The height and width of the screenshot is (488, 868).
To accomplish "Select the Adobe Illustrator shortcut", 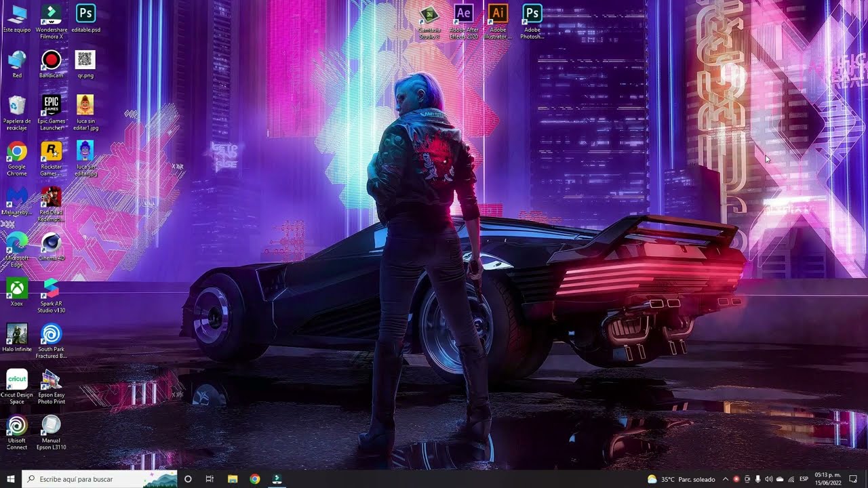I will click(x=498, y=22).
